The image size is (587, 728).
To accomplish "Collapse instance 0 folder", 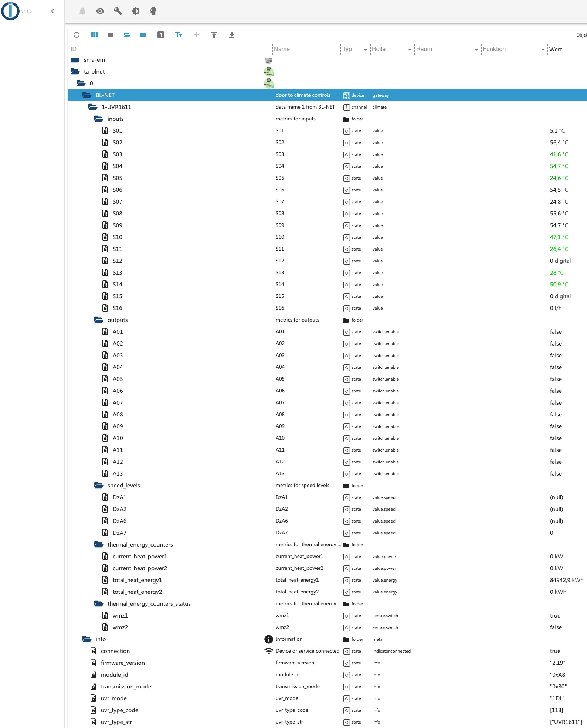I will tap(81, 84).
